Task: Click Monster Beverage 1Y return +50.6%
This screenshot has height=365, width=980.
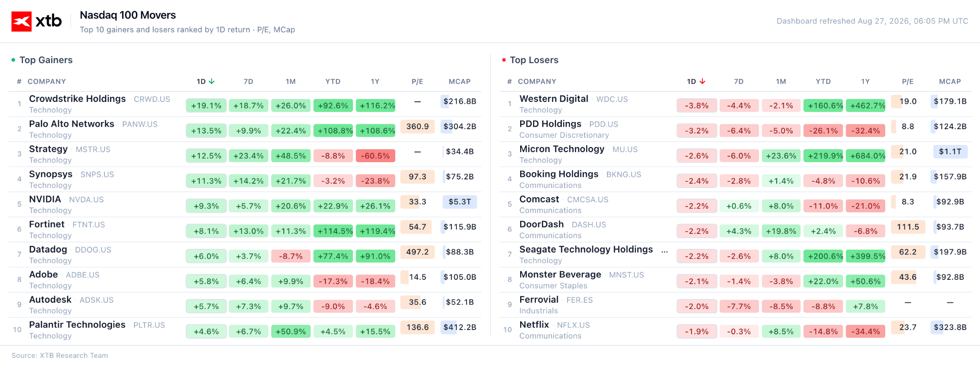Action: 866,281
